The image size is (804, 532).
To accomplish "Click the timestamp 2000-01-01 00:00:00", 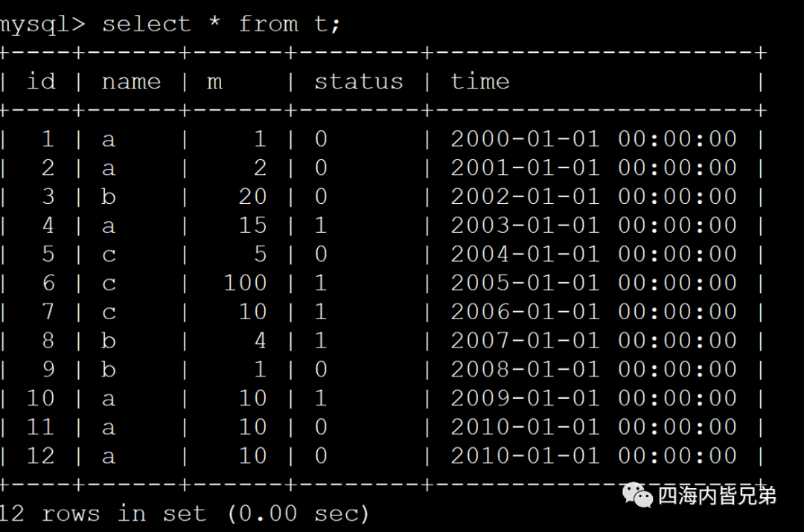I will click(x=593, y=139).
